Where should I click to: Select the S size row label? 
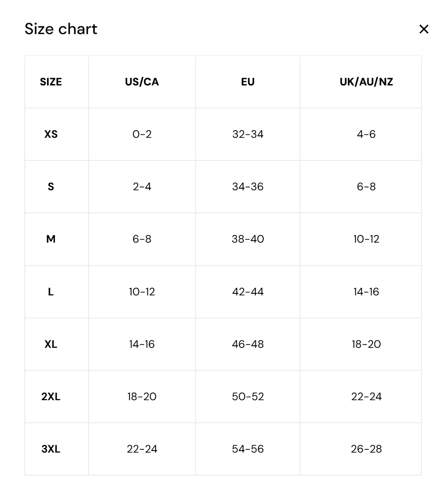pos(51,187)
